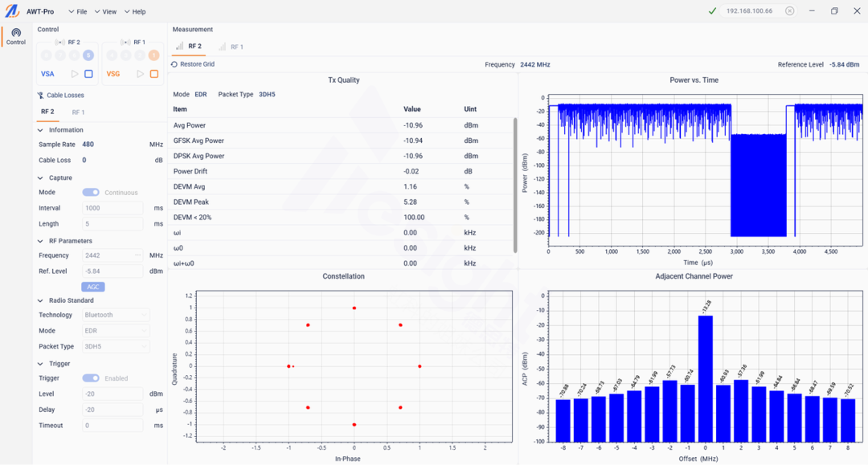
Task: Clear the IP address with X icon
Action: click(x=789, y=11)
